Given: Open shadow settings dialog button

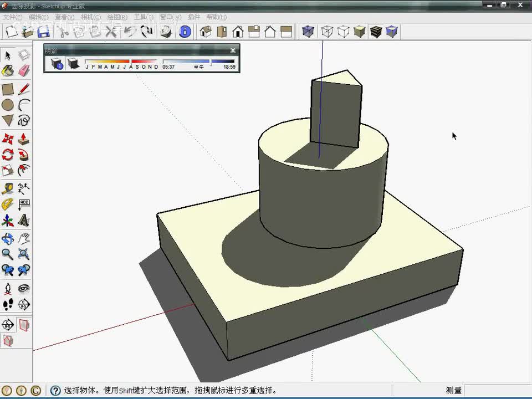Looking at the screenshot, I should pyautogui.click(x=57, y=64).
